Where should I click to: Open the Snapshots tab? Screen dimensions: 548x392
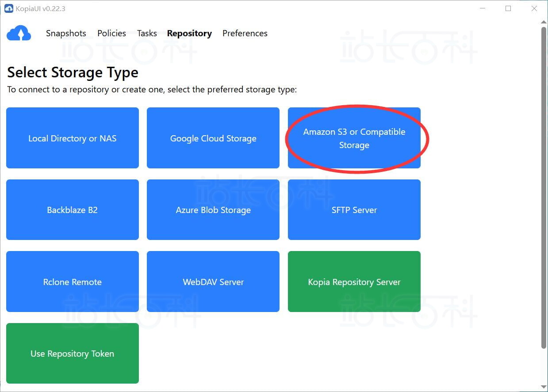pos(66,33)
